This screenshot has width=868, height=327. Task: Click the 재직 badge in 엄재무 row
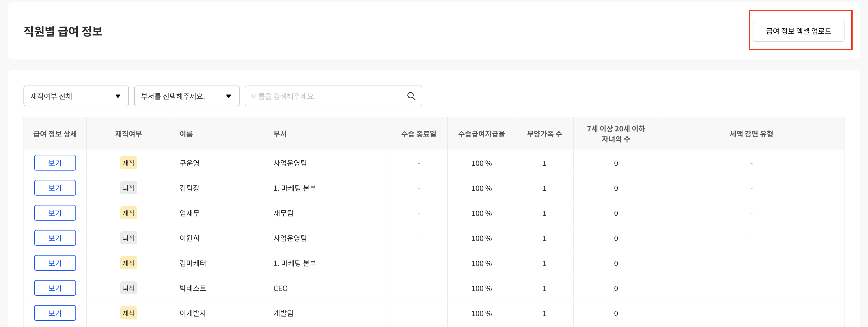[128, 213]
